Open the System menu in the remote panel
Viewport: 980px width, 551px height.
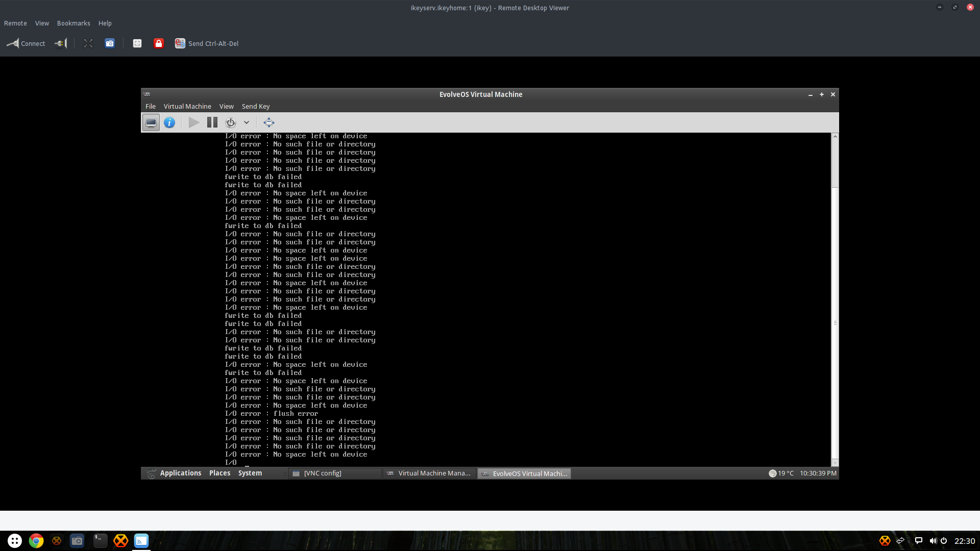pos(250,473)
